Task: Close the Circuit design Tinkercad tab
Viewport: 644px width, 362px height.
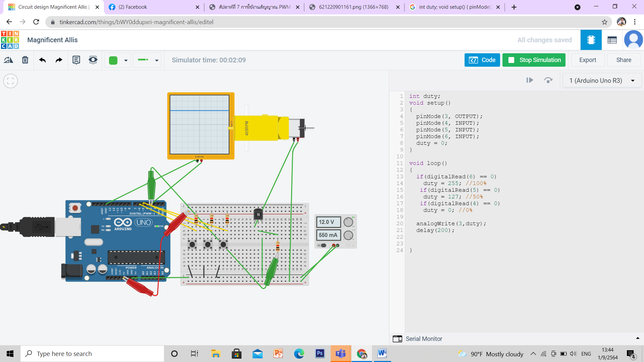Action: (x=97, y=7)
